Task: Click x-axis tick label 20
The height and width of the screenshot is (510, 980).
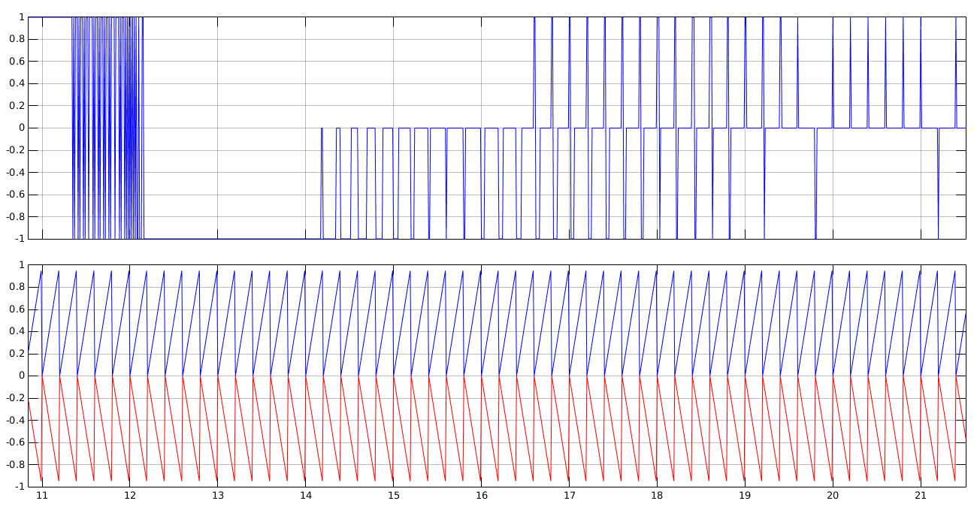Action: [833, 496]
